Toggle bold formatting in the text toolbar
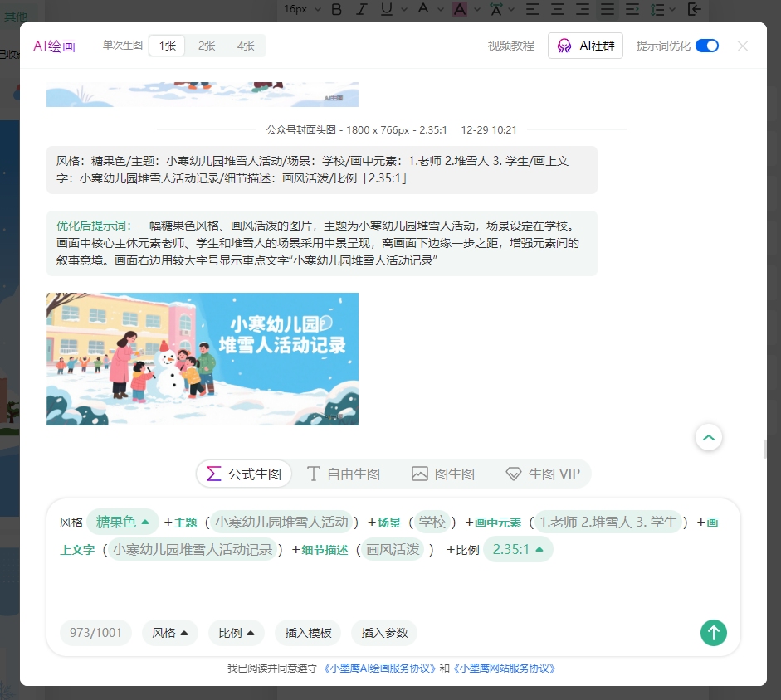The height and width of the screenshot is (700, 781). coord(335,9)
